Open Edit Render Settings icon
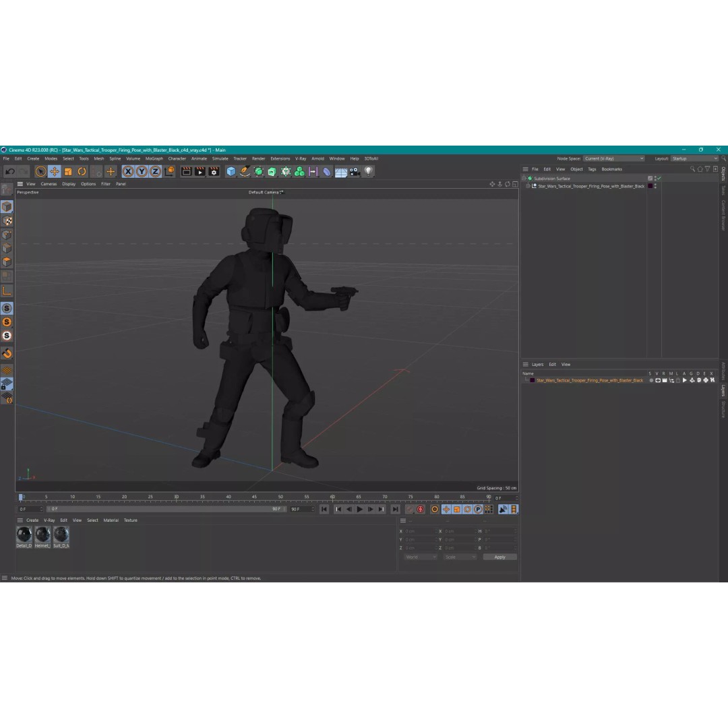 pos(214,171)
